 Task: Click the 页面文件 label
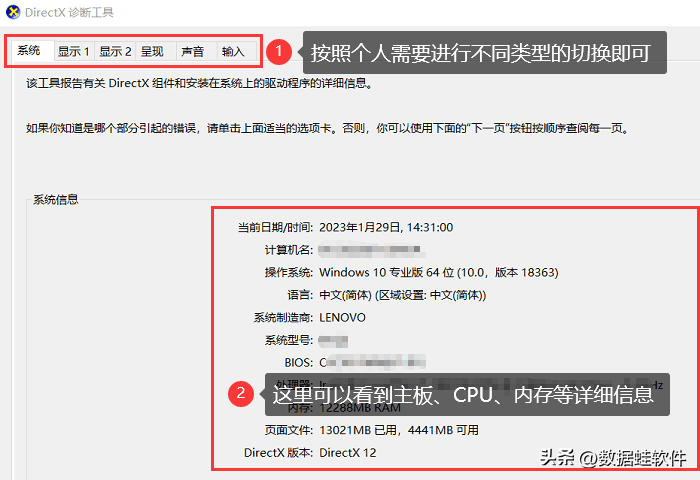(x=289, y=430)
